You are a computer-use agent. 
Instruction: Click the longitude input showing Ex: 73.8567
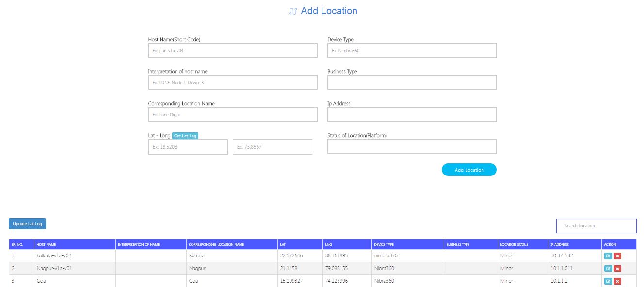pyautogui.click(x=272, y=147)
